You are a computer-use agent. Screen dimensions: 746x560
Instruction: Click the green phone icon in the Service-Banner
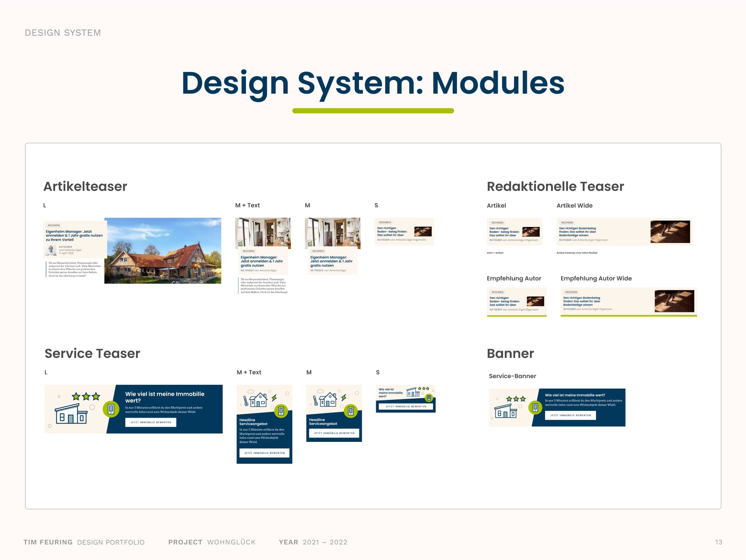click(x=535, y=407)
